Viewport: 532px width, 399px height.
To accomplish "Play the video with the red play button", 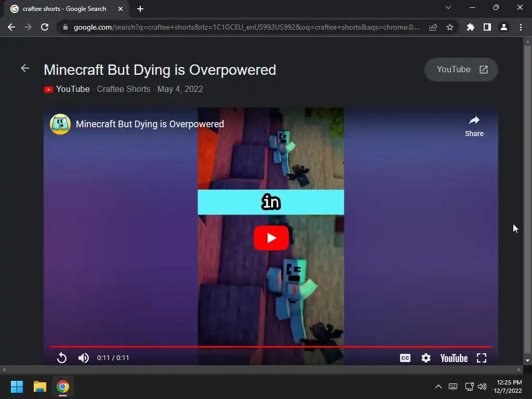I will tap(271, 238).
